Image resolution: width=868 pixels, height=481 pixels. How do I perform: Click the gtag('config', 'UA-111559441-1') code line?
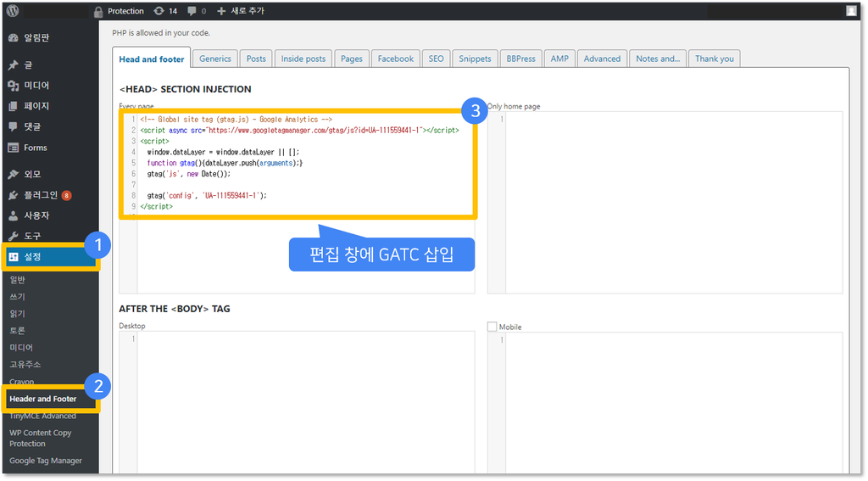(x=207, y=196)
